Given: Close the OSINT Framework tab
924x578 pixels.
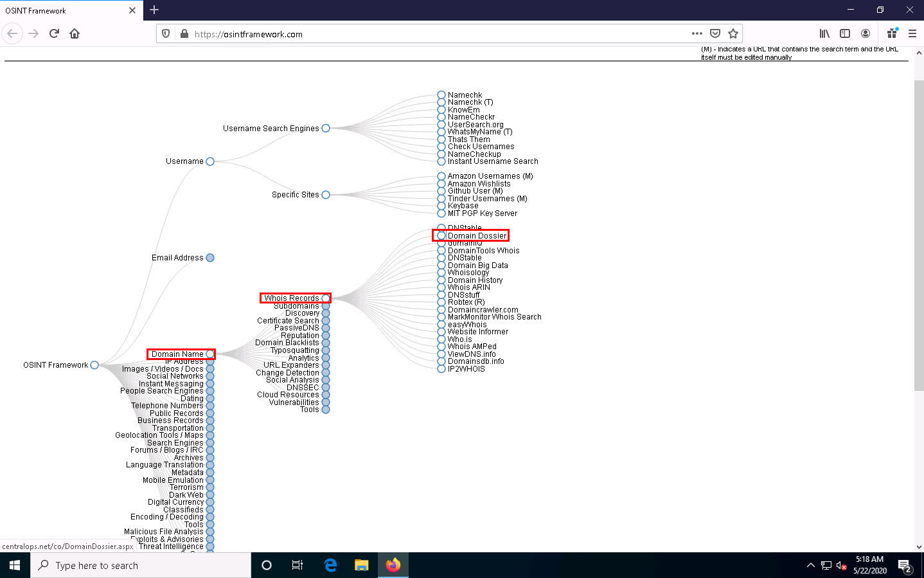Looking at the screenshot, I should (x=132, y=10).
